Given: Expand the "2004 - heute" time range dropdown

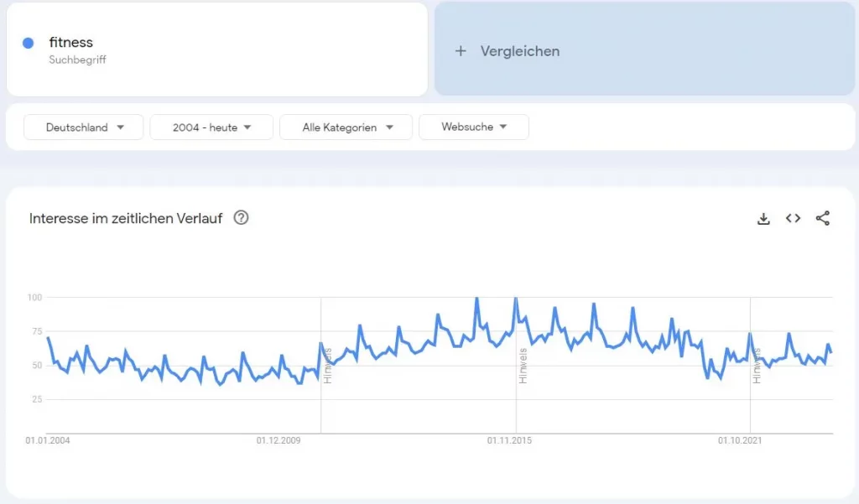Looking at the screenshot, I should [x=211, y=127].
